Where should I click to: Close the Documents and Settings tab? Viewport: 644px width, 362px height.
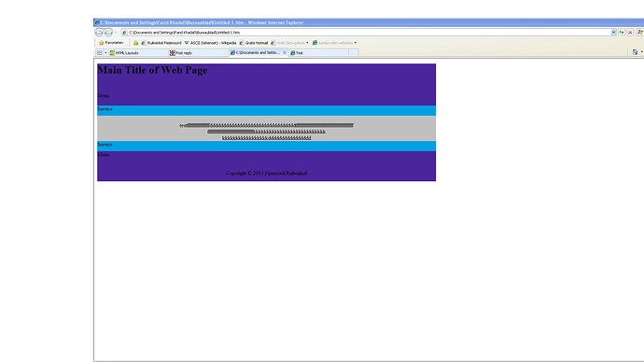(x=285, y=52)
